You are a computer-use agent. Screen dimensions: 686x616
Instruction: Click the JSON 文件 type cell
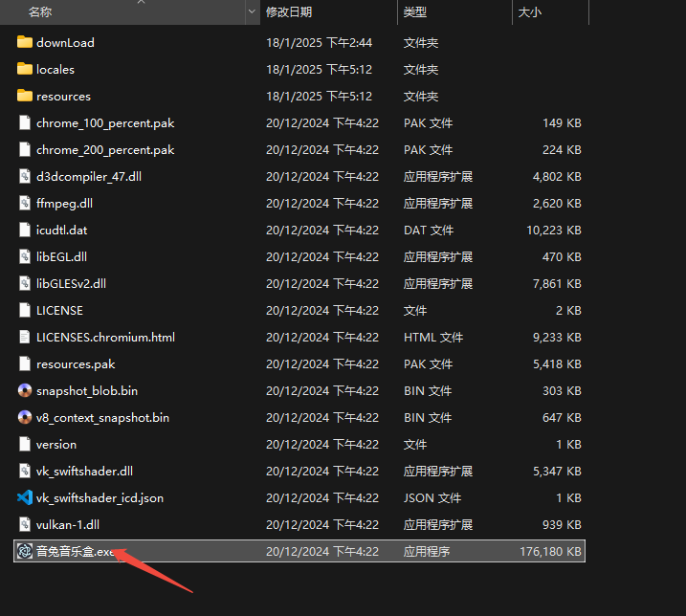point(432,498)
